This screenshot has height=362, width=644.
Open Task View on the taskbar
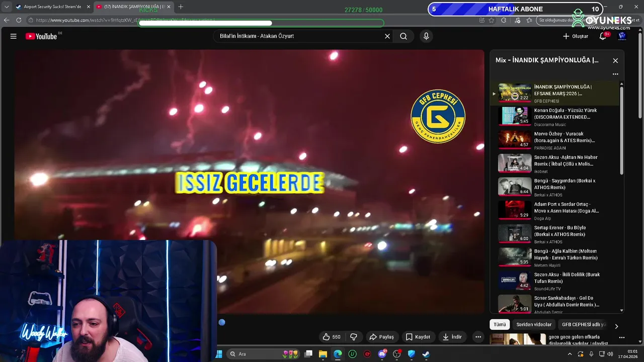tap(308, 354)
